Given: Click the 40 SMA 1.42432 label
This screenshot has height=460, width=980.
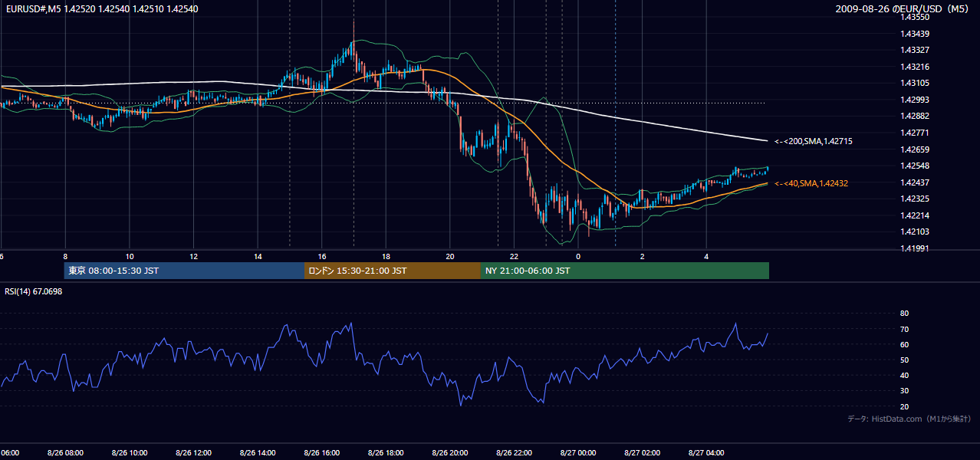Looking at the screenshot, I should tap(811, 183).
